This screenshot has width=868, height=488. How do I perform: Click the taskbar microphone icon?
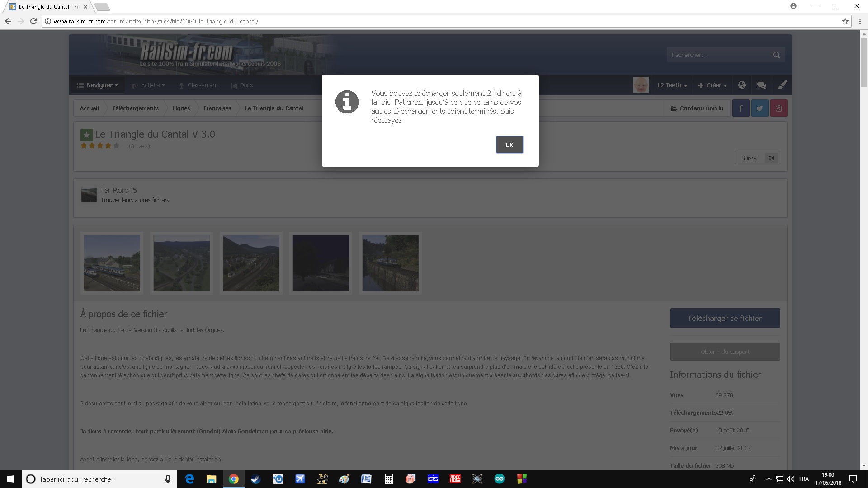point(168,479)
